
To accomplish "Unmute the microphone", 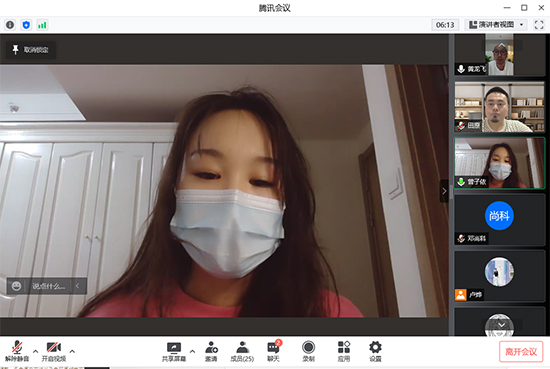I will tap(17, 351).
